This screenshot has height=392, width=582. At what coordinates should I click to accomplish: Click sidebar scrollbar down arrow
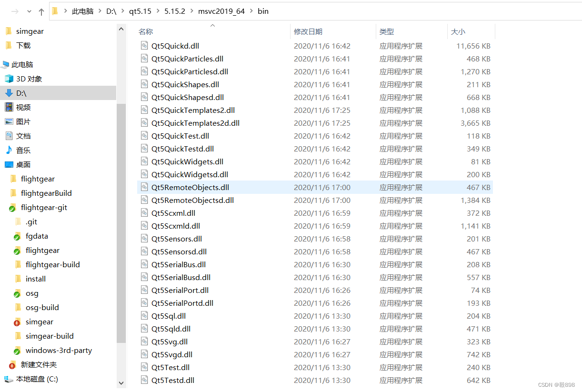pyautogui.click(x=121, y=382)
